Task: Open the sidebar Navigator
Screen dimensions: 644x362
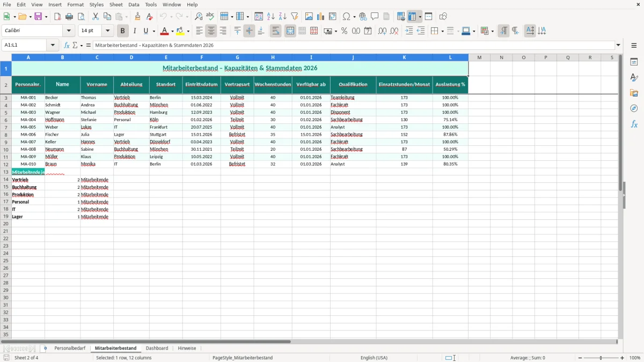Action: [x=634, y=109]
